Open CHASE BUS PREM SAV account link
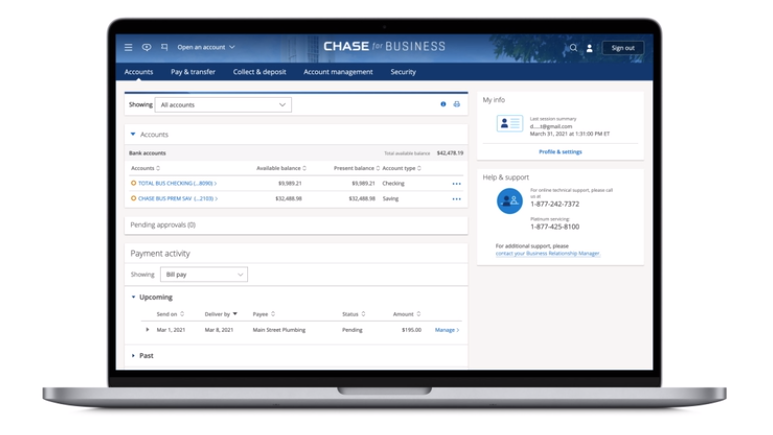 tap(178, 199)
